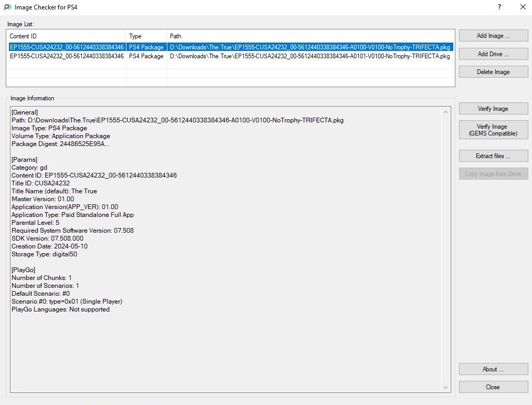Click the Storage Type: digital50 line
532x405 pixels.
pyautogui.click(x=45, y=254)
